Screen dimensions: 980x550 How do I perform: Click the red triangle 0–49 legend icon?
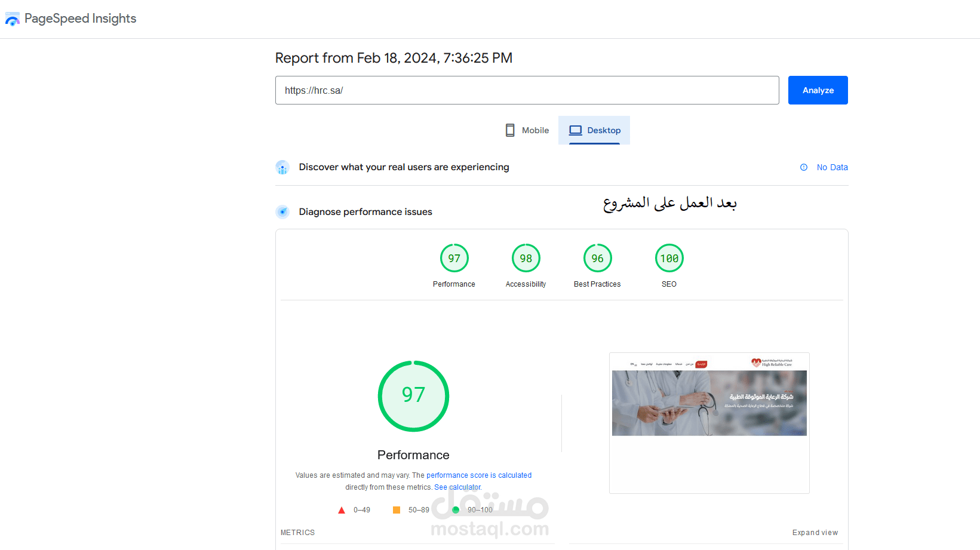[x=342, y=510]
